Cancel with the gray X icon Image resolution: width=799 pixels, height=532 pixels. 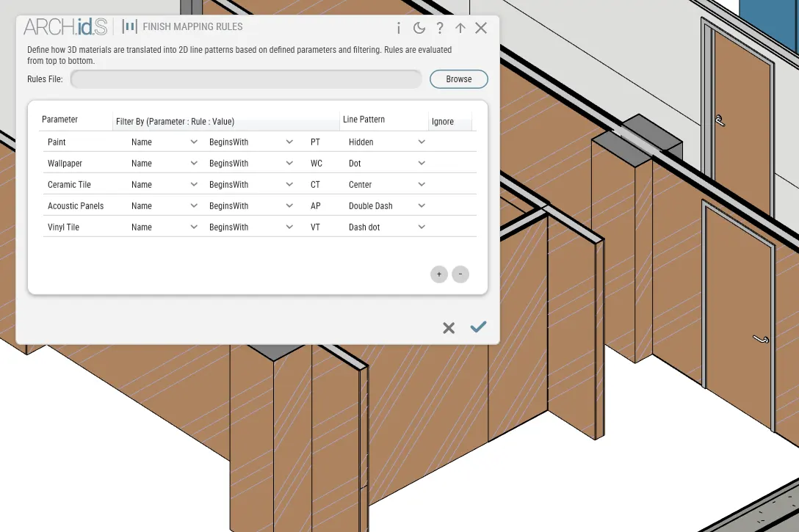click(449, 328)
